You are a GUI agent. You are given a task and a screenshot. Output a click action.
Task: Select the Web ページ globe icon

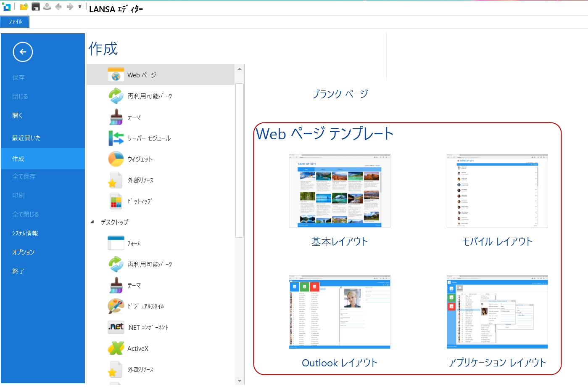pyautogui.click(x=116, y=75)
